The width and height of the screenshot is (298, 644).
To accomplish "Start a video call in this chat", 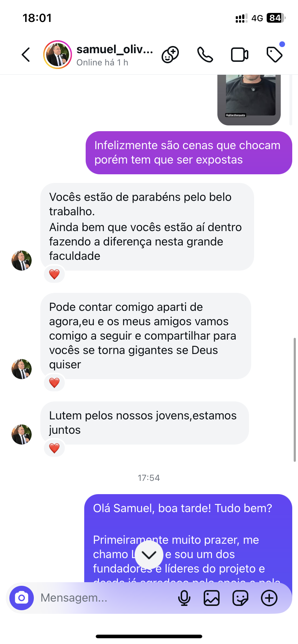I will (239, 55).
